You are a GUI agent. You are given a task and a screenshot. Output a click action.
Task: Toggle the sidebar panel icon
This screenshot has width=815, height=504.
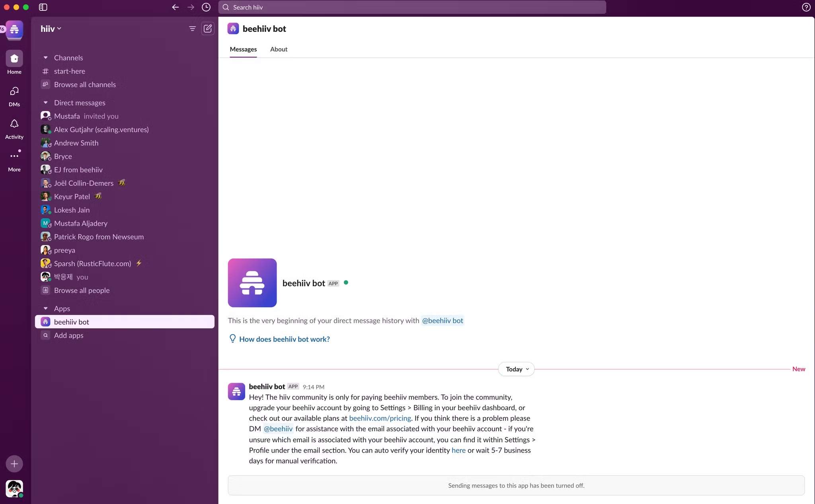click(43, 7)
